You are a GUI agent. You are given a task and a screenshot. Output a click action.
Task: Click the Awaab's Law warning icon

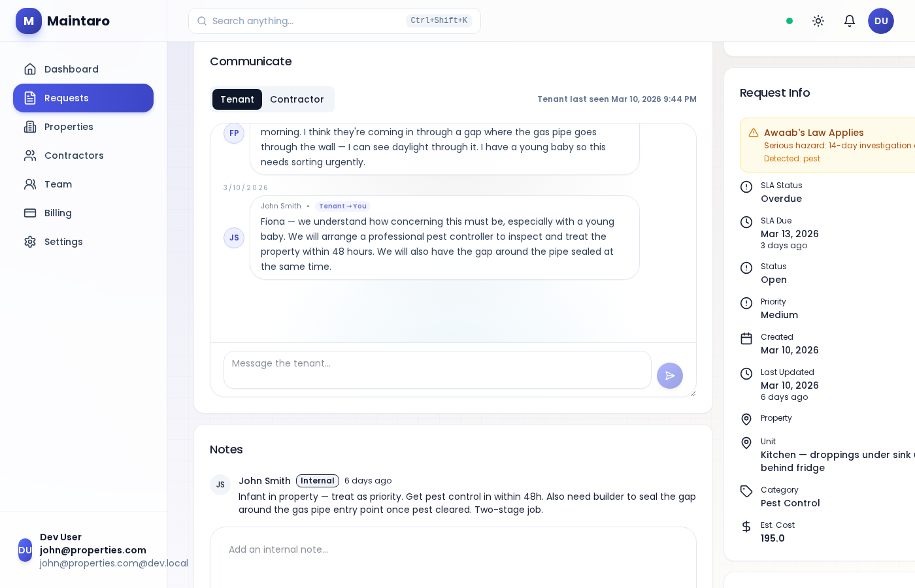point(754,133)
